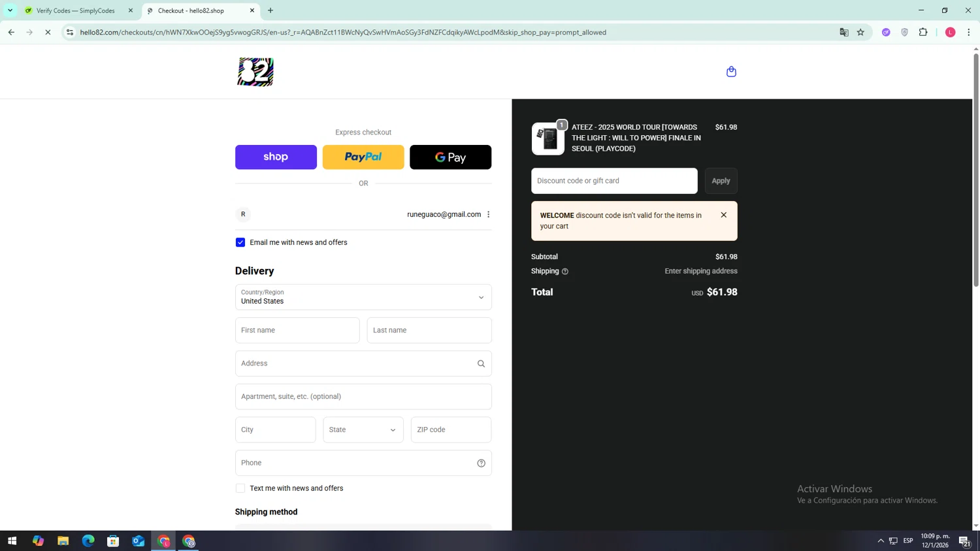Expand the Country/Region dropdown
The height and width of the screenshot is (551, 980).
(x=363, y=297)
